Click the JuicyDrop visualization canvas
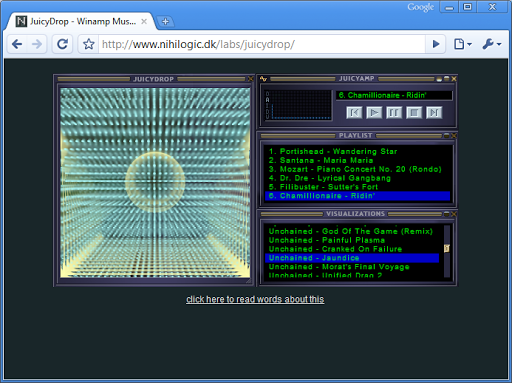 155,182
